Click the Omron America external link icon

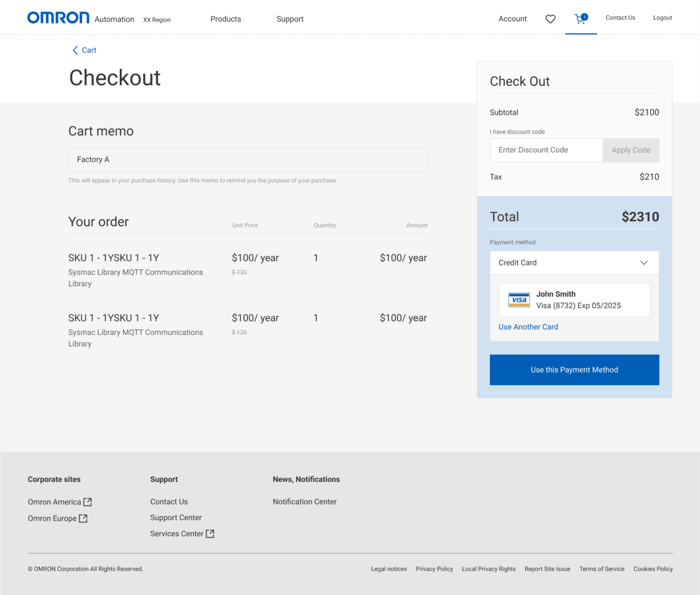pos(88,502)
